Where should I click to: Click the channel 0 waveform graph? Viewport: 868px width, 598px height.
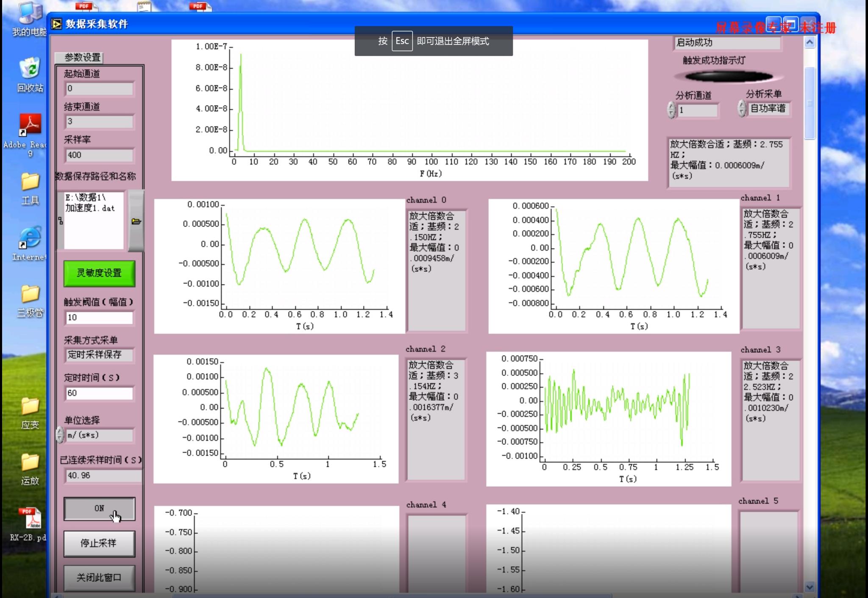coord(279,266)
